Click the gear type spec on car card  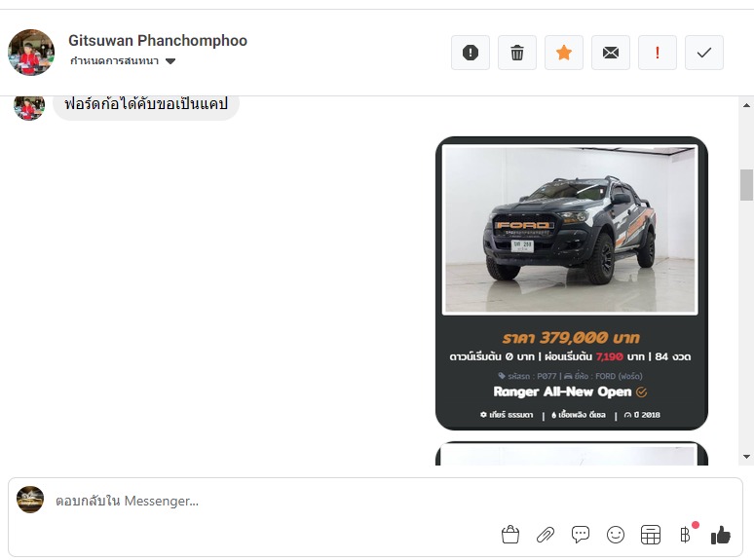click(x=507, y=414)
